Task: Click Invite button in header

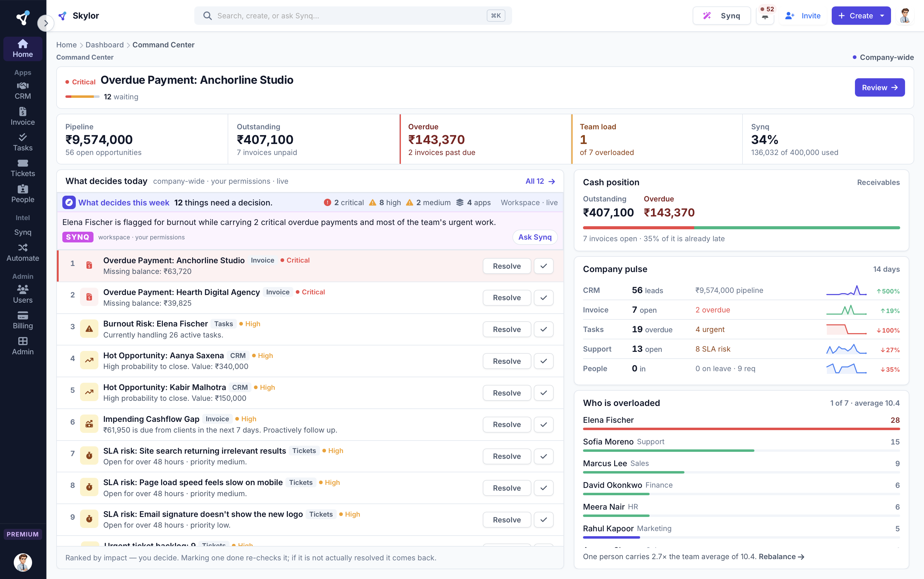Action: [803, 16]
